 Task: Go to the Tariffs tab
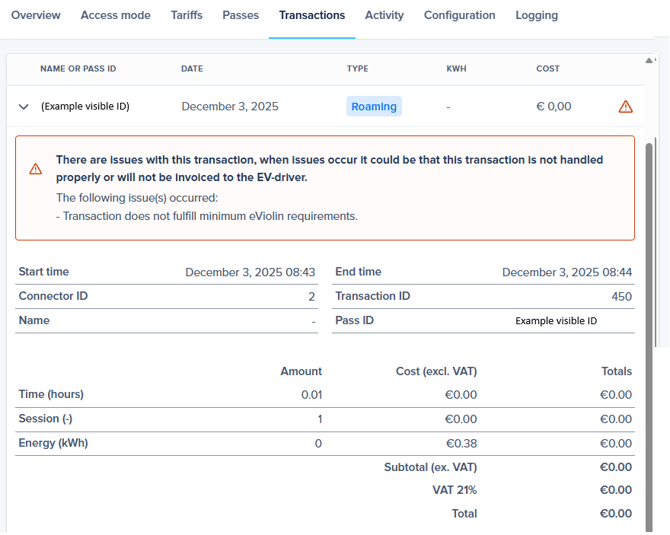point(186,16)
